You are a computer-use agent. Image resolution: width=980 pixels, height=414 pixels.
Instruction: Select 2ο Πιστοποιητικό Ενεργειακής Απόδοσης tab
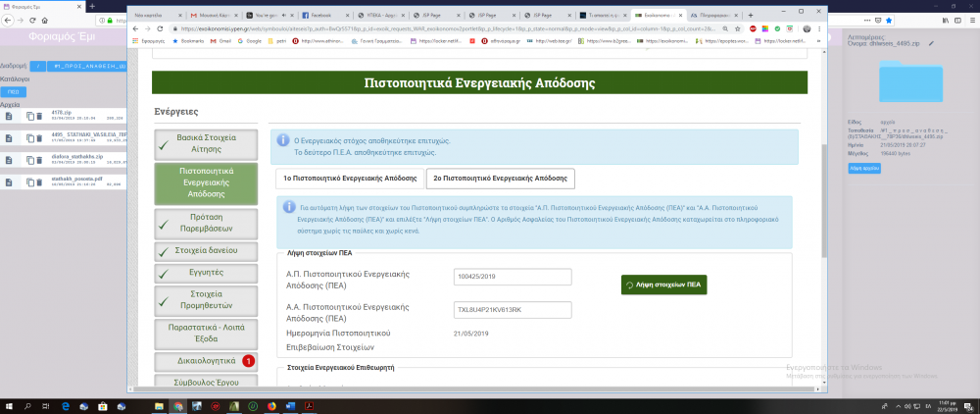click(500, 179)
